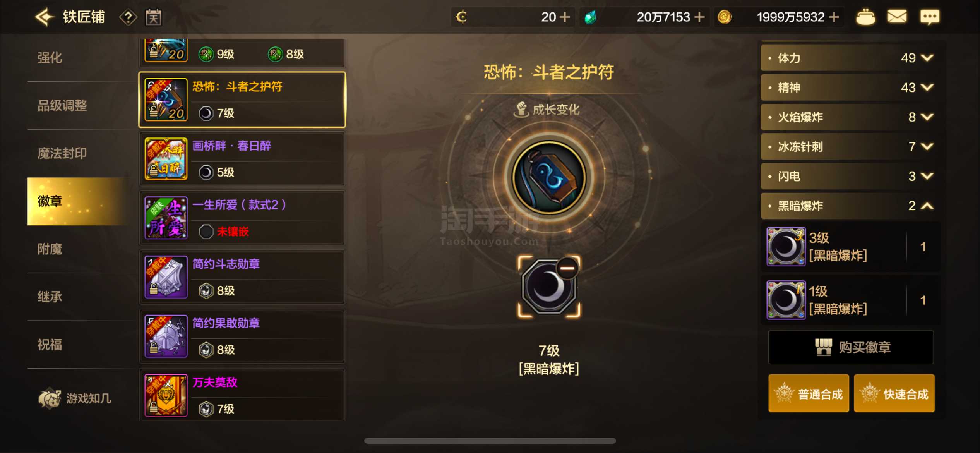Expand the 火焰爆炸 emblem category

click(x=850, y=117)
